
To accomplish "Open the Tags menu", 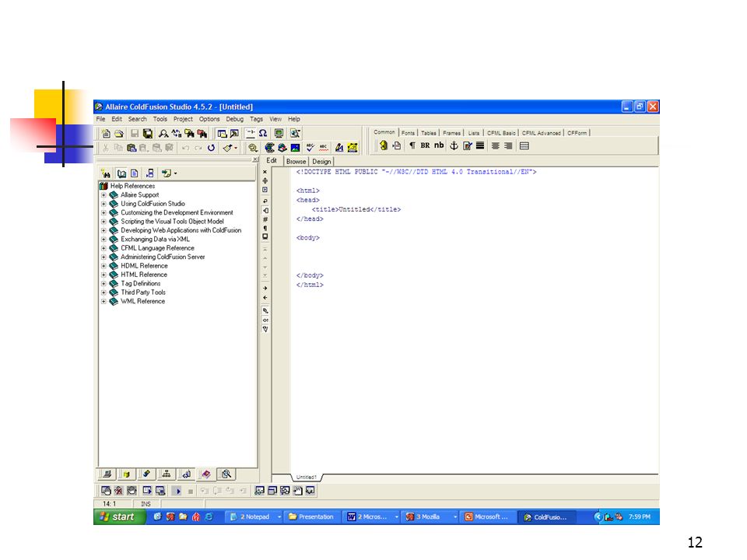I will pyautogui.click(x=256, y=119).
